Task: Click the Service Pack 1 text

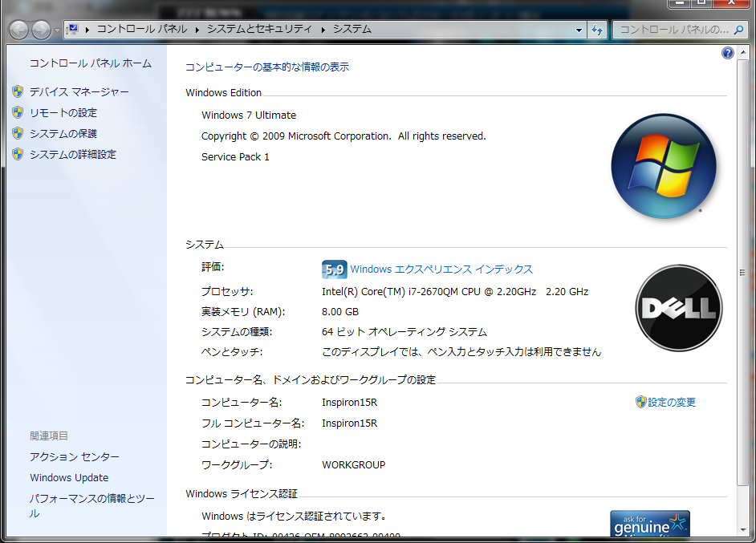Action: tap(235, 157)
